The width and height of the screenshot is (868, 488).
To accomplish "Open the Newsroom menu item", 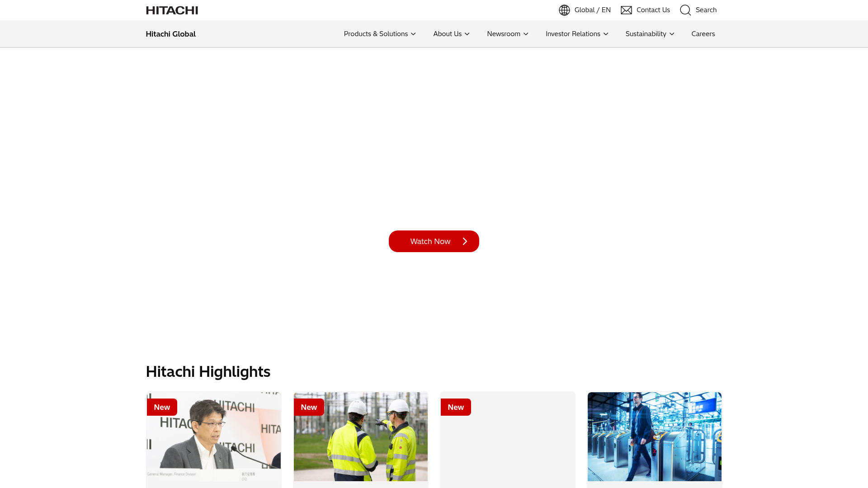I will click(x=507, y=33).
